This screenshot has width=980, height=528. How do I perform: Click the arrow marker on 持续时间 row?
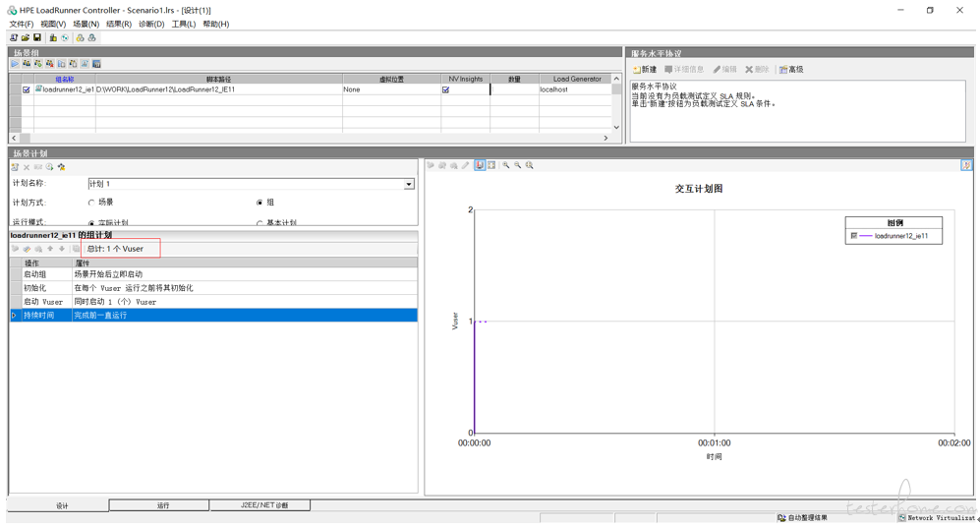coord(15,315)
